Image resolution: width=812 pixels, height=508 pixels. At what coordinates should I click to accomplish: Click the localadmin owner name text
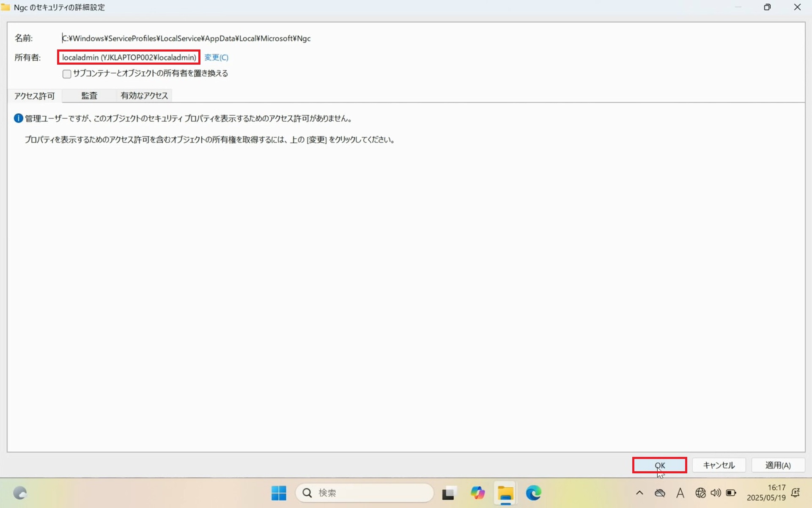[129, 57]
